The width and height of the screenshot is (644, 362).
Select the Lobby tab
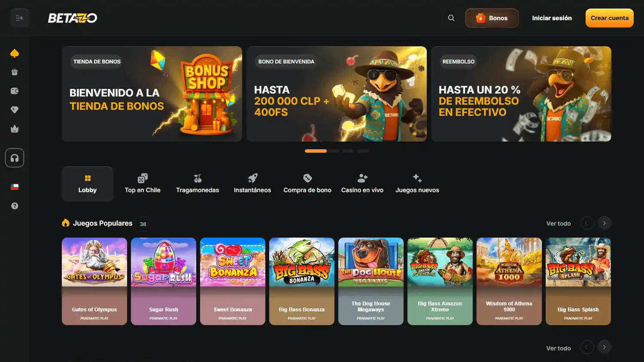(x=88, y=184)
